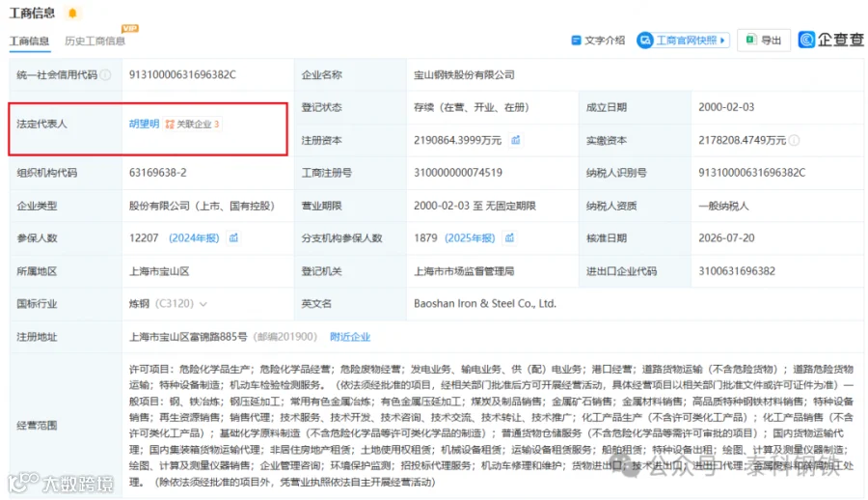The width and height of the screenshot is (868, 500).
Task: Click the 法定代表人 label cell
Action: [66, 124]
